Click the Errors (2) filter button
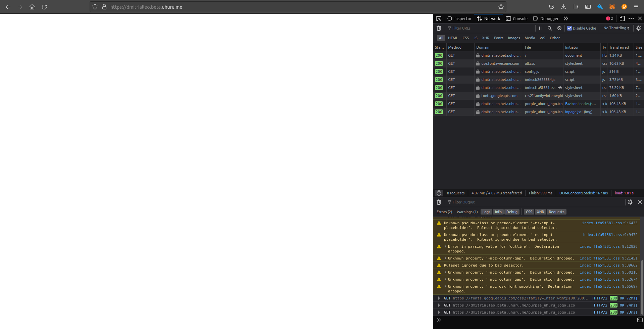This screenshot has height=329, width=644. [444, 212]
